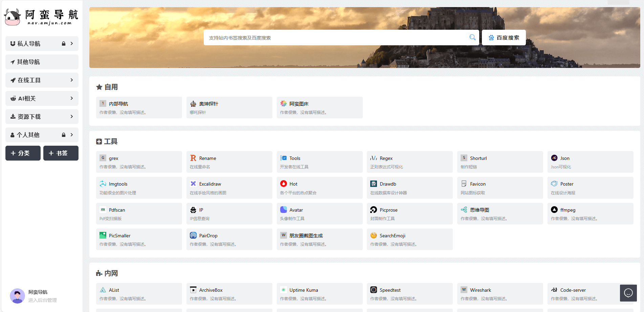Expand the 个人其他 sidebar chevron

tap(71, 135)
